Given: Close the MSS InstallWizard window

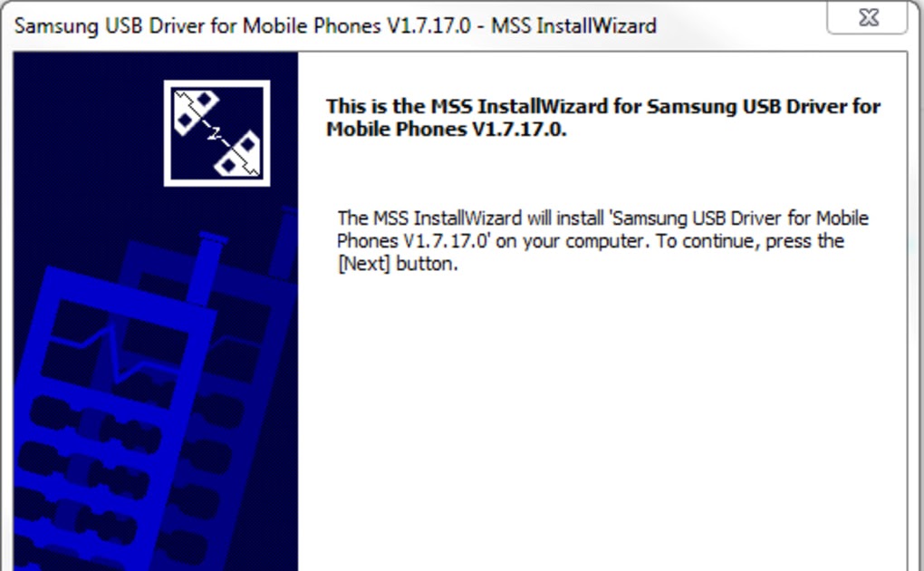Looking at the screenshot, I should (868, 17).
